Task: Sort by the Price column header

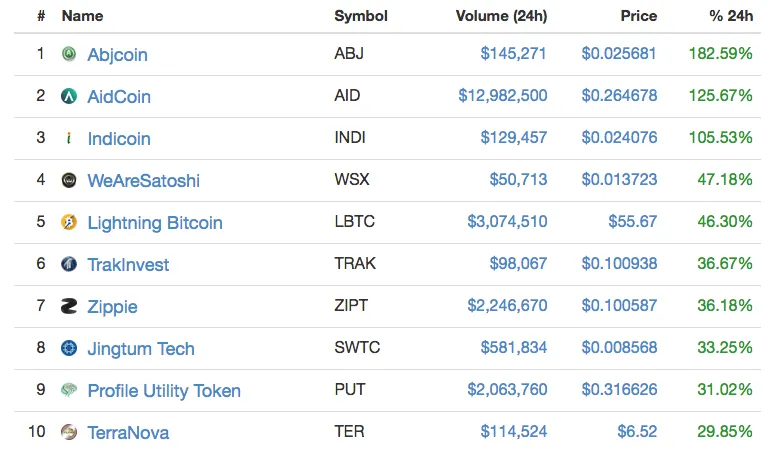Action: [639, 16]
